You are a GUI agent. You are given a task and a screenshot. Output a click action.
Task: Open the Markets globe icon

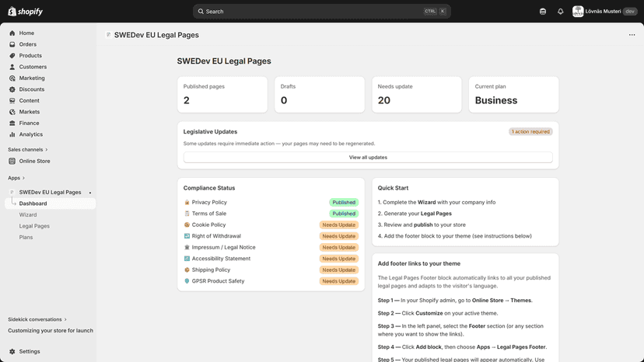click(12, 112)
